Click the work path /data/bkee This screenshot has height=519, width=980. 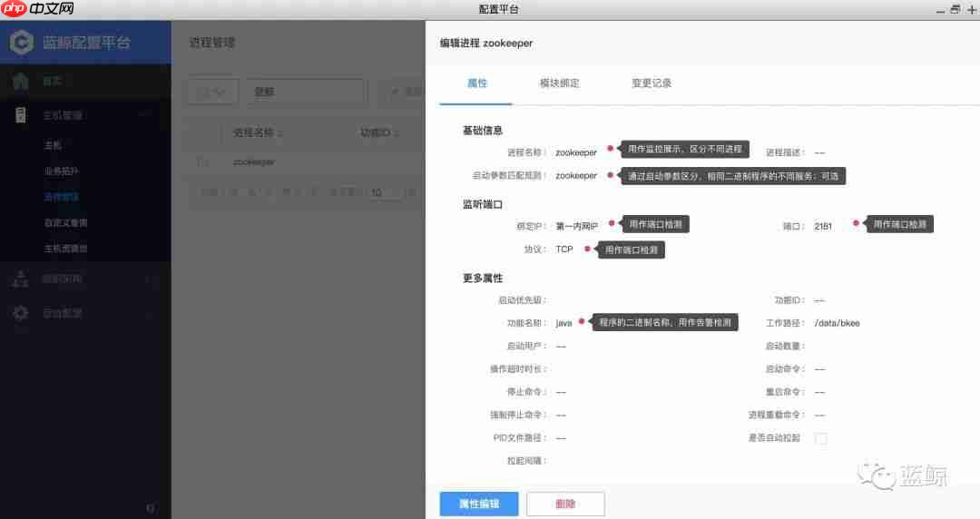coord(837,323)
